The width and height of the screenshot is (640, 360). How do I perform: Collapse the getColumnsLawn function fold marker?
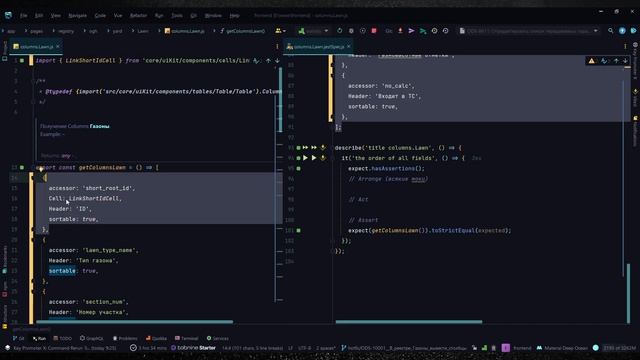[33, 167]
